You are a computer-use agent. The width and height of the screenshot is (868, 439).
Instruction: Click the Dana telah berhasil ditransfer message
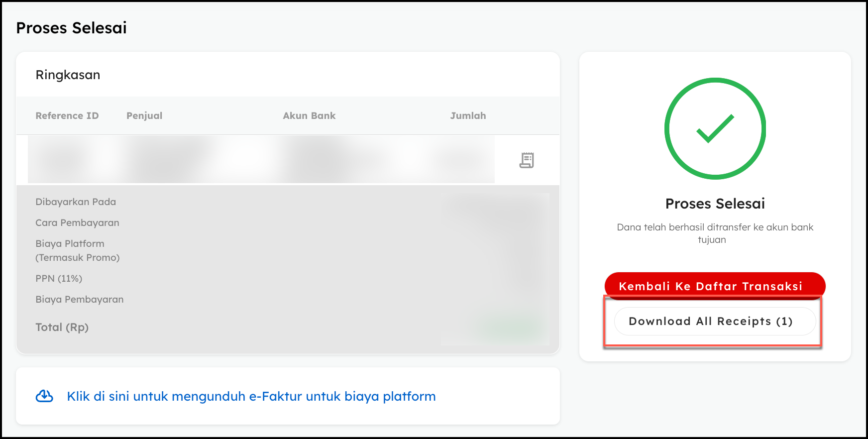pos(715,233)
